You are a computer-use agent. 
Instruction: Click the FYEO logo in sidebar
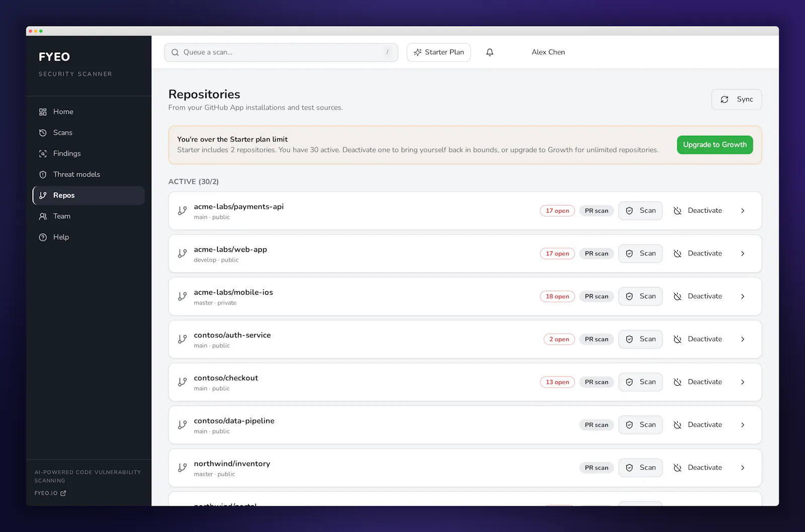click(54, 57)
